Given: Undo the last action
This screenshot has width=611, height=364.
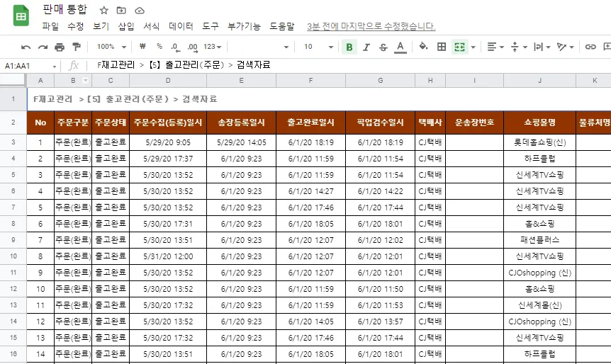Looking at the screenshot, I should [26, 47].
